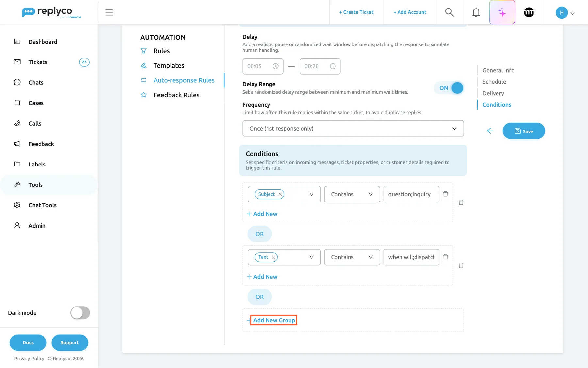
Task: Expand the user menu chevron
Action: (572, 13)
